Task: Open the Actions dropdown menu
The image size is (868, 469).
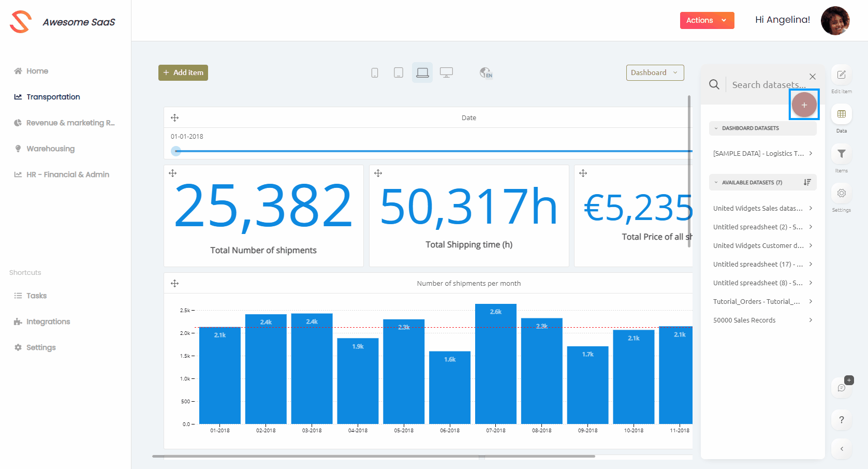Action: (707, 20)
